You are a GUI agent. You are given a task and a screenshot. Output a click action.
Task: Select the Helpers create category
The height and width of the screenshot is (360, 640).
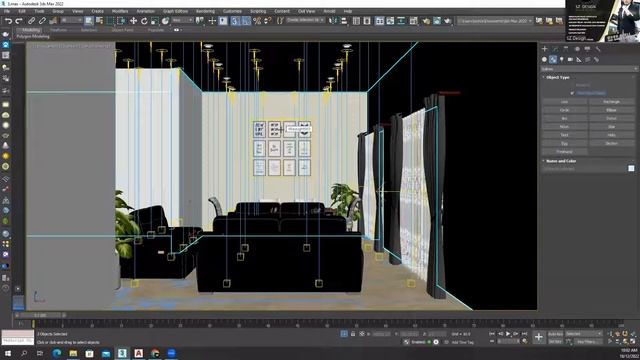579,60
